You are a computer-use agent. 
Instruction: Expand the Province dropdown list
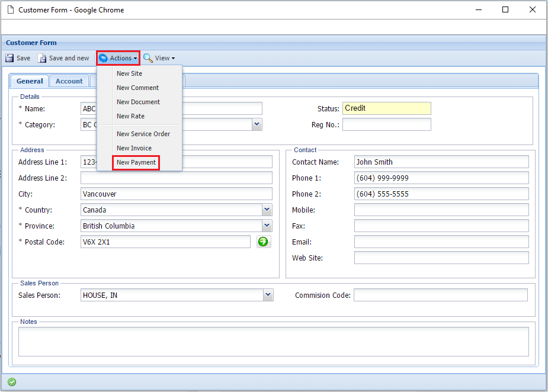coord(267,226)
